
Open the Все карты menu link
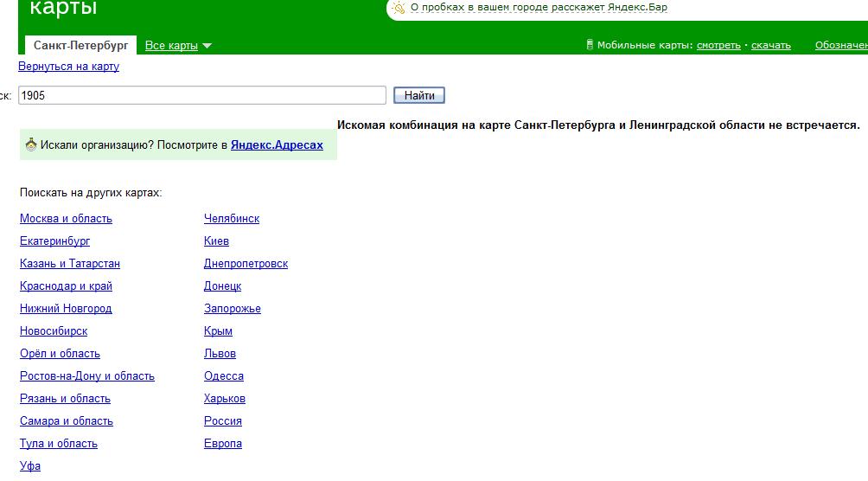[171, 46]
